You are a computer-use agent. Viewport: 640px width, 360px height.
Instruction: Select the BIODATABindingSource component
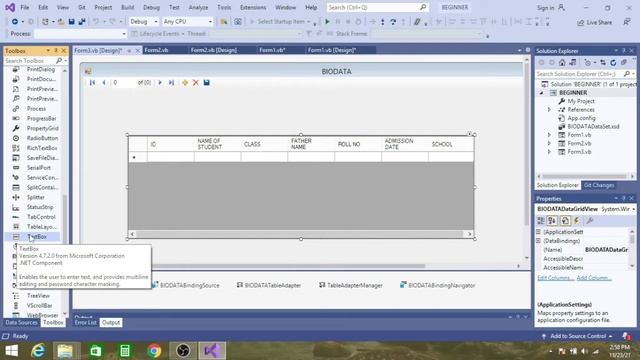[185, 285]
